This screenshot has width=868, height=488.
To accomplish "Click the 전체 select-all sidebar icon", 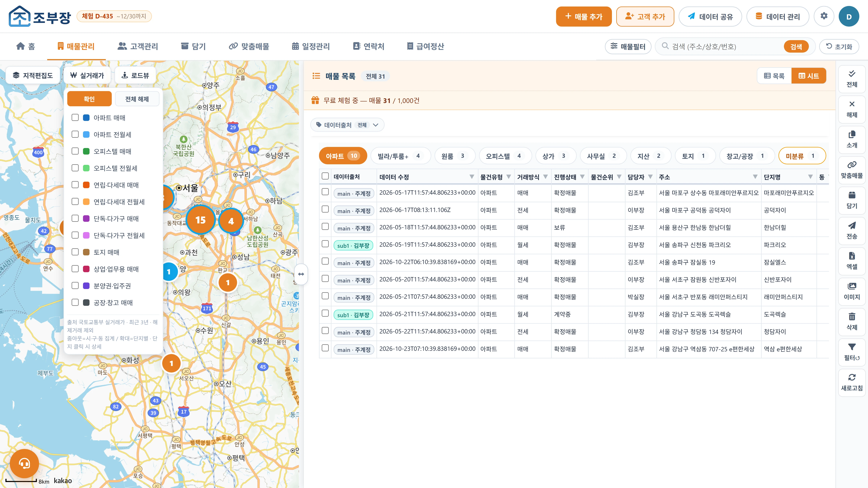I will click(852, 79).
